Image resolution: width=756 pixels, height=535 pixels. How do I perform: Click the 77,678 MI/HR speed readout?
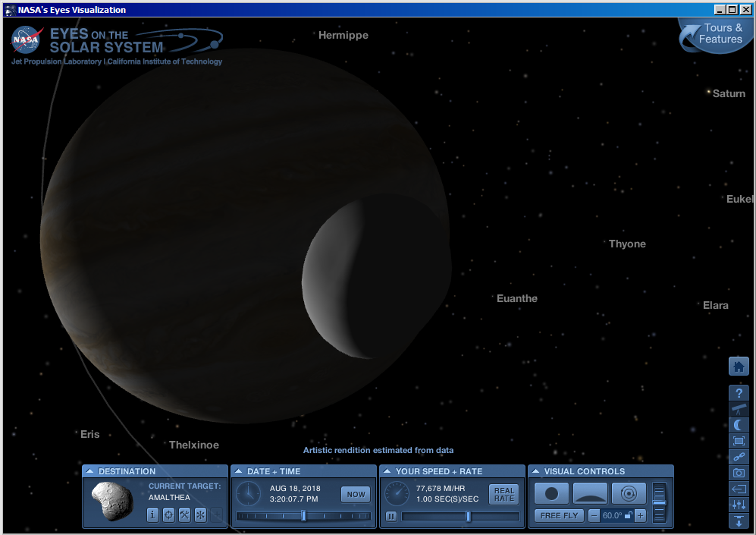click(x=441, y=488)
